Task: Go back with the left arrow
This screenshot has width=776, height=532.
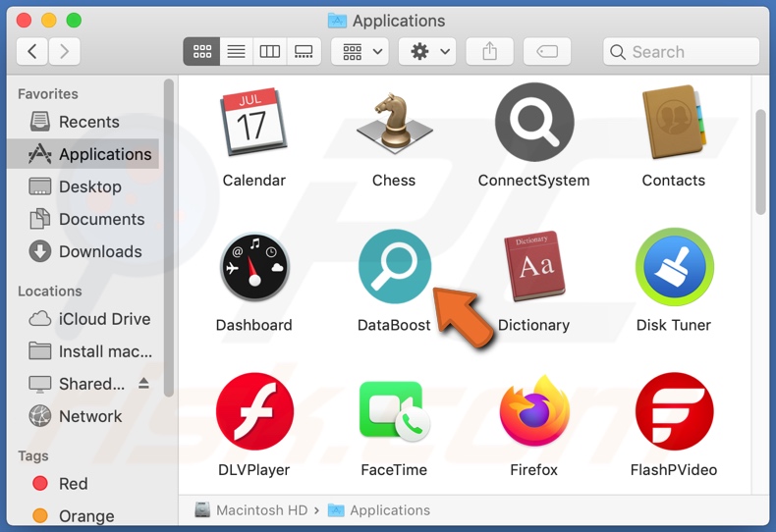Action: [x=32, y=51]
